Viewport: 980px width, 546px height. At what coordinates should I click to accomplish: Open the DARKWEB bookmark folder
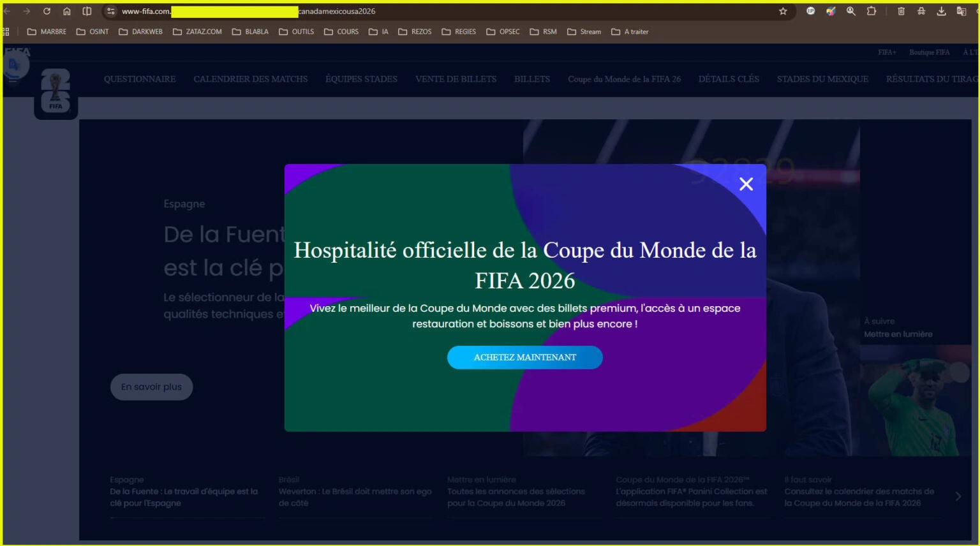(x=140, y=32)
